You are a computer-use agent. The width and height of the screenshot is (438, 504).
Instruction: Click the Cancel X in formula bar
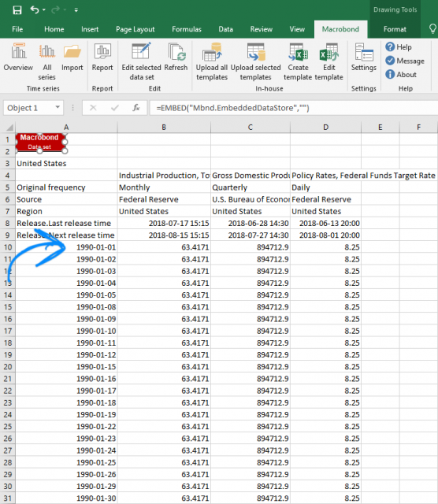click(x=93, y=108)
